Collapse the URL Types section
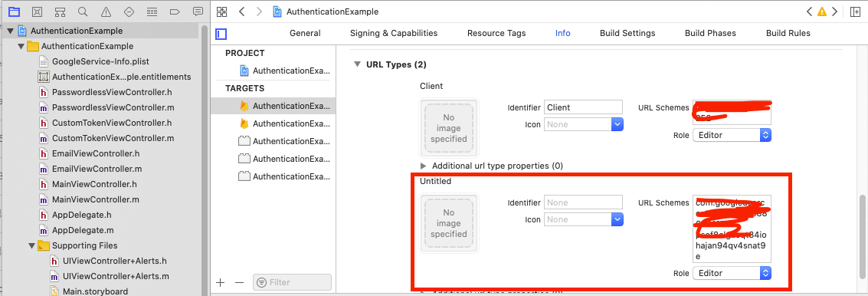 click(x=357, y=64)
